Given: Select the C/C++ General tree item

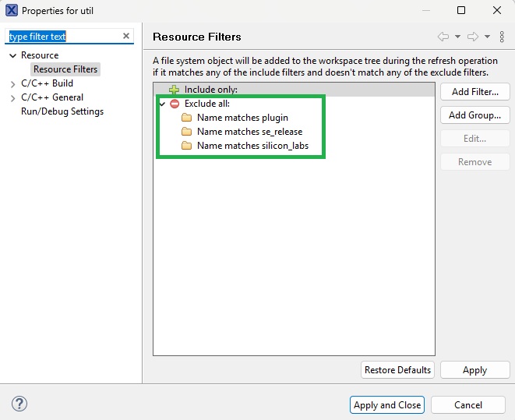Looking at the screenshot, I should pyautogui.click(x=52, y=97).
